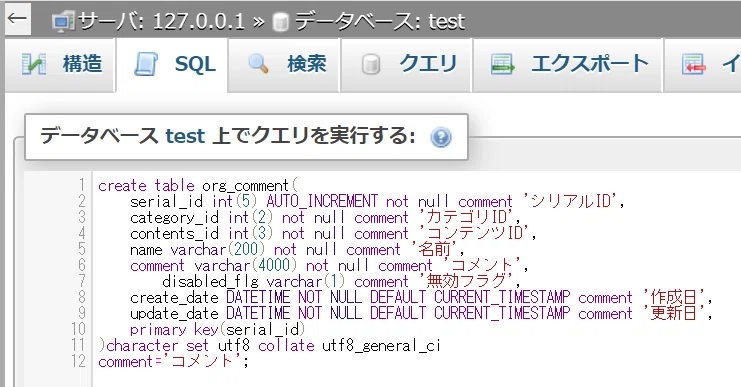741x387 pixels.
Task: Click line number 7 in gutter
Action: click(x=82, y=282)
